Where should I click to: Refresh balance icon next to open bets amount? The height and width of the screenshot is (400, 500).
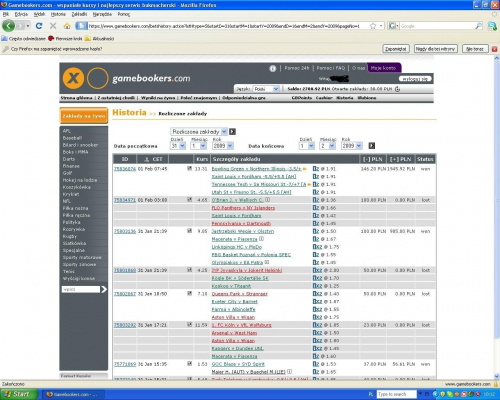coord(397,89)
